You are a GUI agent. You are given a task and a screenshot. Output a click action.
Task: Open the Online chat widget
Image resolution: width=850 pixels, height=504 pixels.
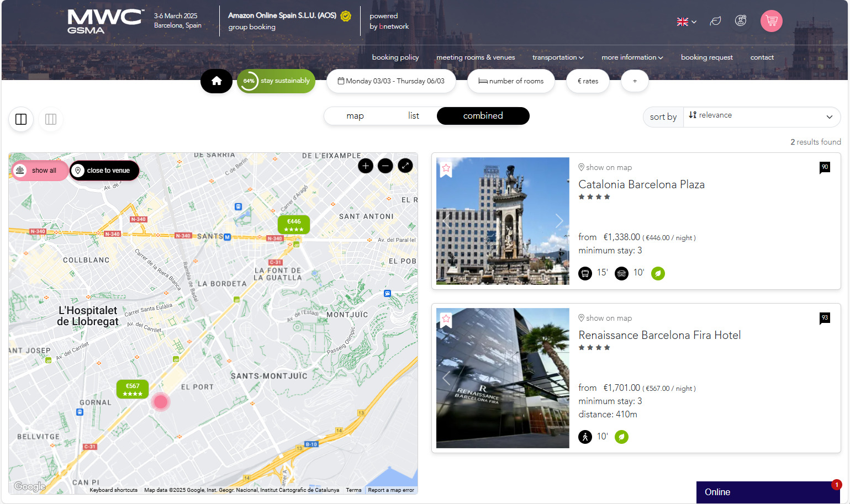tap(768, 492)
